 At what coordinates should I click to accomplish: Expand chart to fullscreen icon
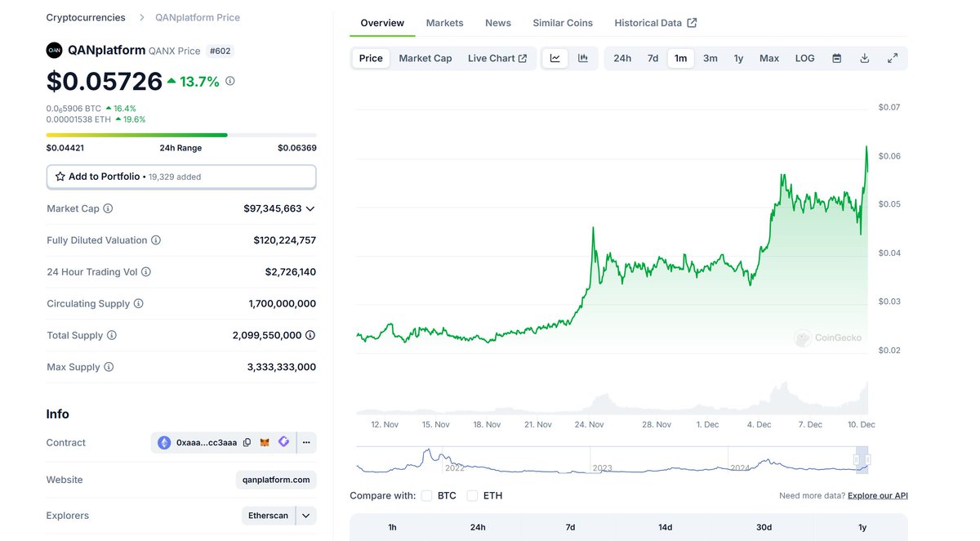[893, 58]
